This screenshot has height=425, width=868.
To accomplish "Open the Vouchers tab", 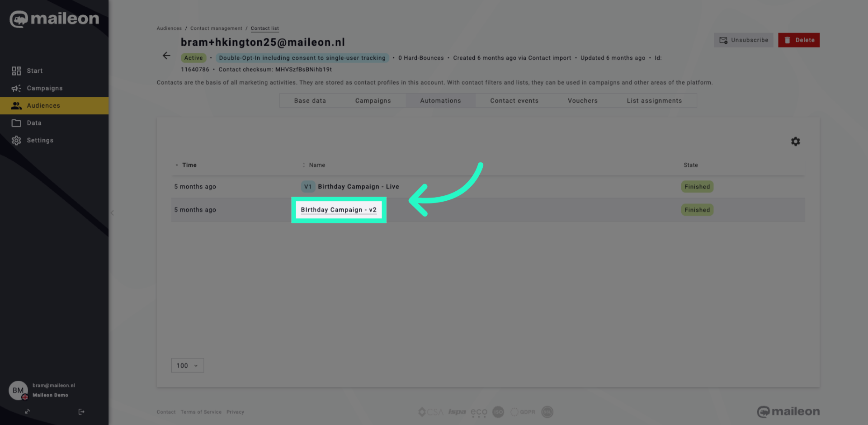I will 582,100.
